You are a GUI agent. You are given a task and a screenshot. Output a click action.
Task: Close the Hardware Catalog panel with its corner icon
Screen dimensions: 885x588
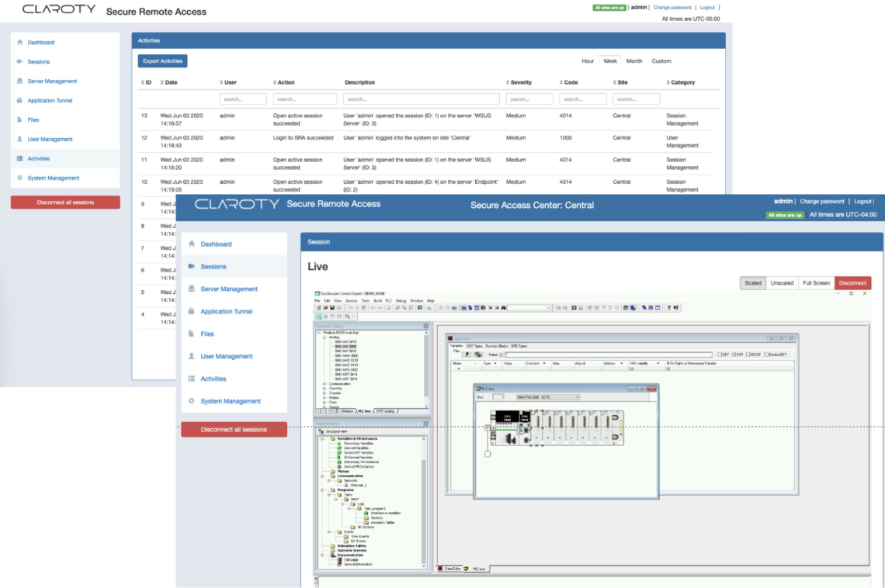coord(425,327)
